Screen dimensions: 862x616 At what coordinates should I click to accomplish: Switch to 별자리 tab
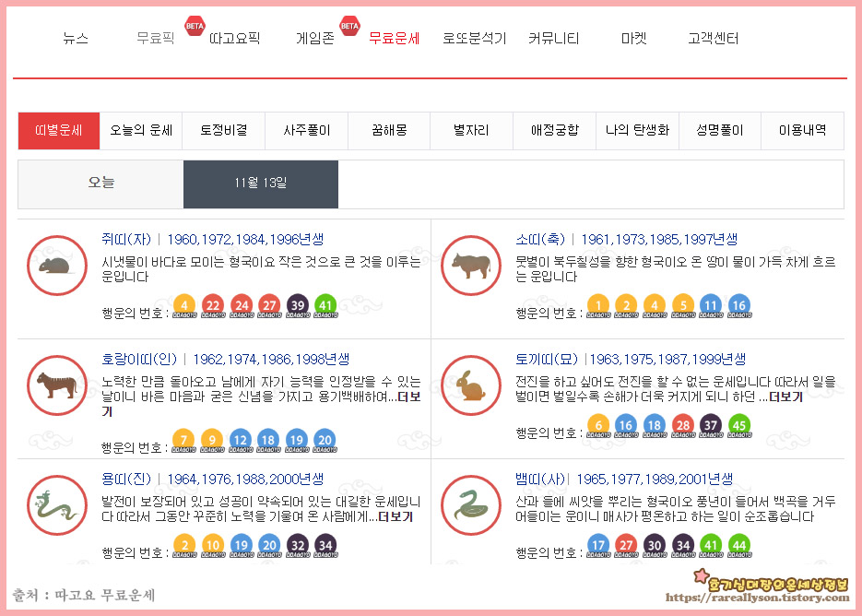(x=472, y=130)
